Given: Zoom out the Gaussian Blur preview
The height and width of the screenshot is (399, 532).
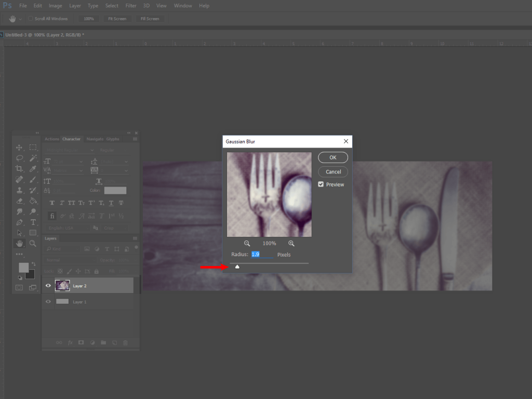Looking at the screenshot, I should pos(247,243).
